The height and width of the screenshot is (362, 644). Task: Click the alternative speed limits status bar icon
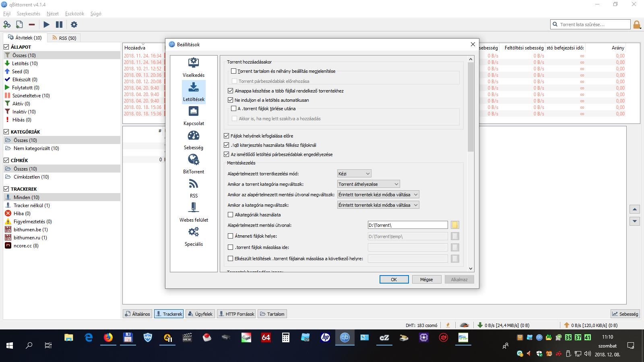464,325
